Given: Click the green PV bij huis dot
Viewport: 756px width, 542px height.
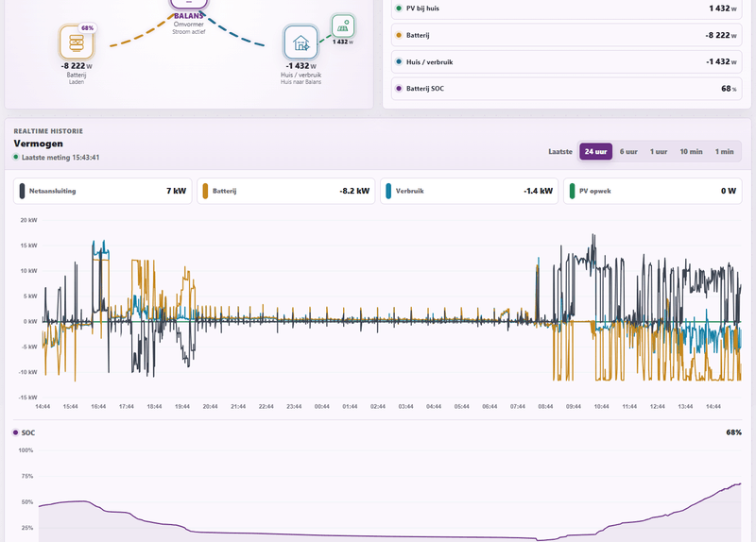Looking at the screenshot, I should (x=399, y=8).
